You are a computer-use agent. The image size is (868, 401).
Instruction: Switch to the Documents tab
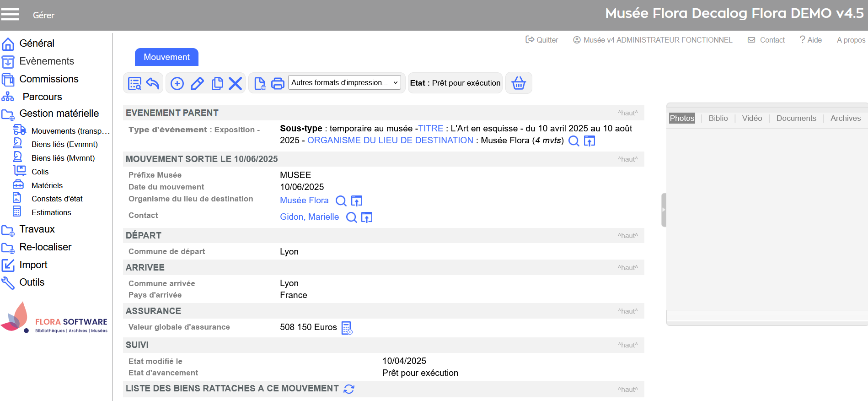796,118
